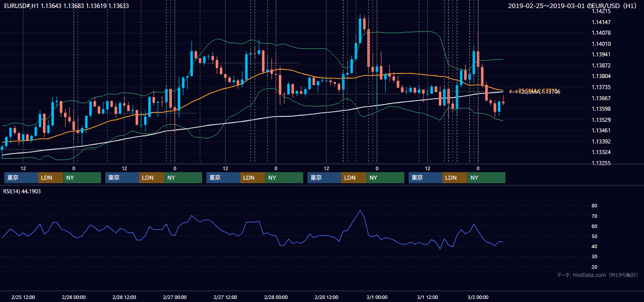The width and height of the screenshot is (644, 302).
Task: Click price axis label 1.14147
Action: pos(601,22)
